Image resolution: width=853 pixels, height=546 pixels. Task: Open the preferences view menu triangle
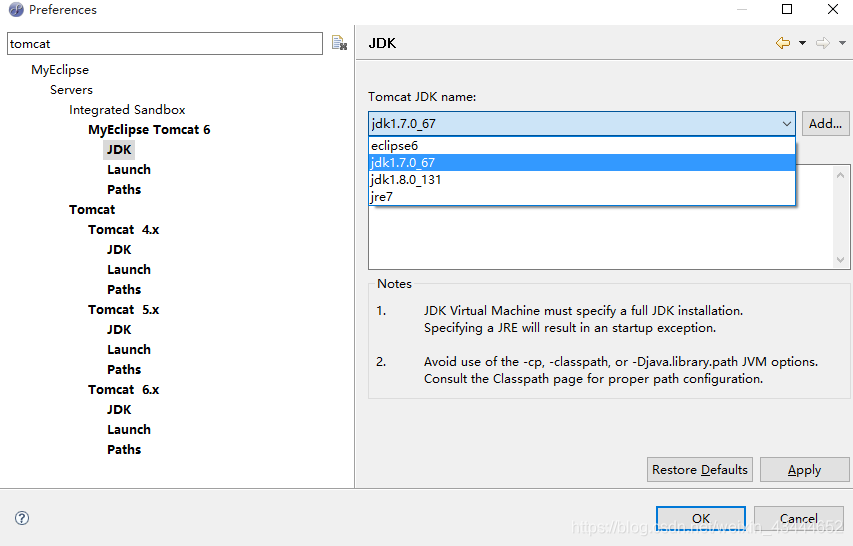842,43
